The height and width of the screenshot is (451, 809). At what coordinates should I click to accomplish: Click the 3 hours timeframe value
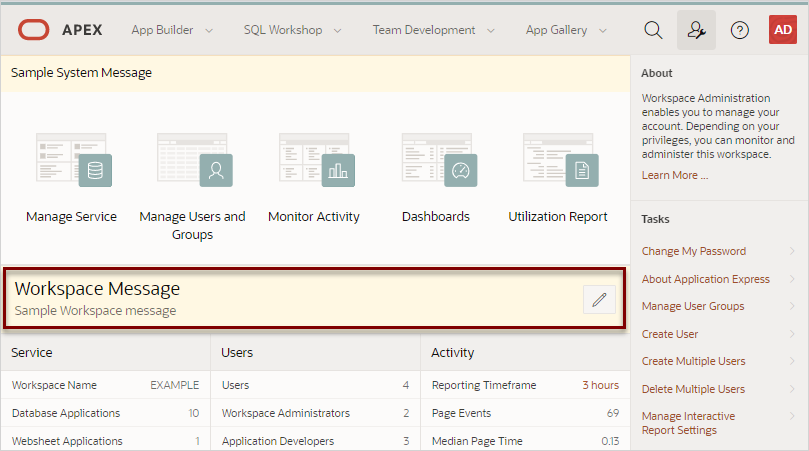point(601,385)
